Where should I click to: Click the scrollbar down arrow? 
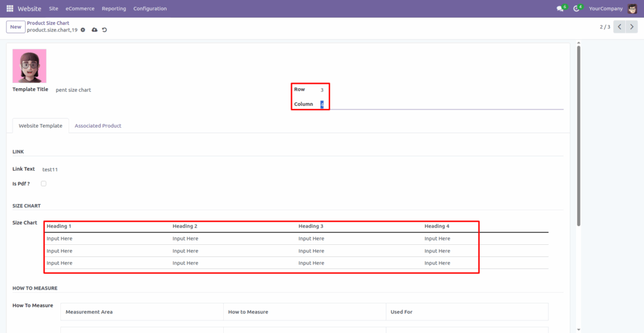(579, 330)
